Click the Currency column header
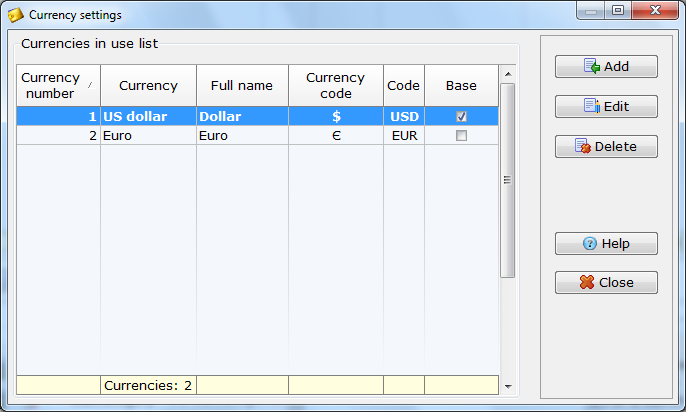 click(148, 86)
